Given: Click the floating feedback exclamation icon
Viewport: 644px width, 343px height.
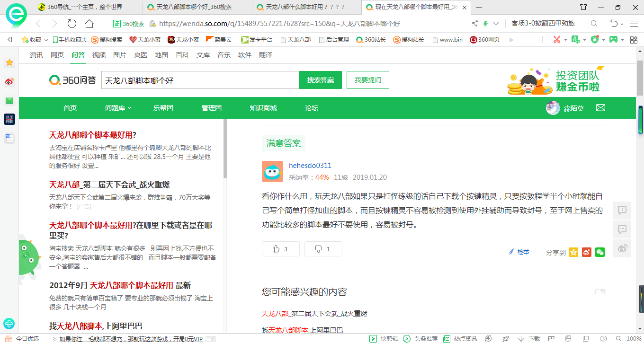Looking at the screenshot, I should pyautogui.click(x=622, y=210).
